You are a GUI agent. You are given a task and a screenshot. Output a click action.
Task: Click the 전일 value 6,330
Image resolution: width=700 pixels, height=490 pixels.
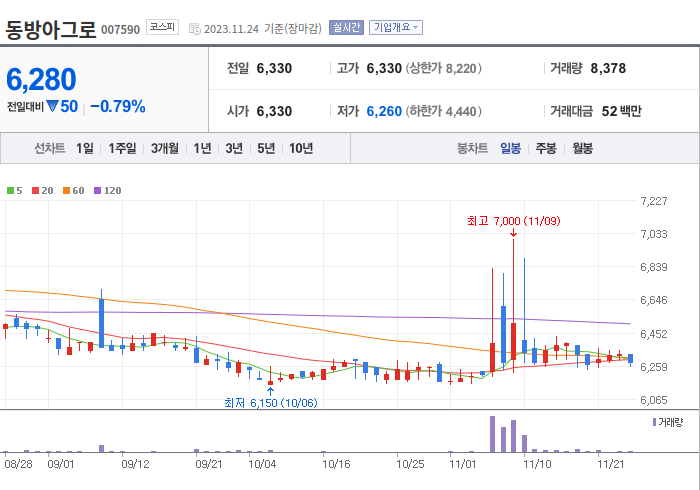pyautogui.click(x=274, y=68)
